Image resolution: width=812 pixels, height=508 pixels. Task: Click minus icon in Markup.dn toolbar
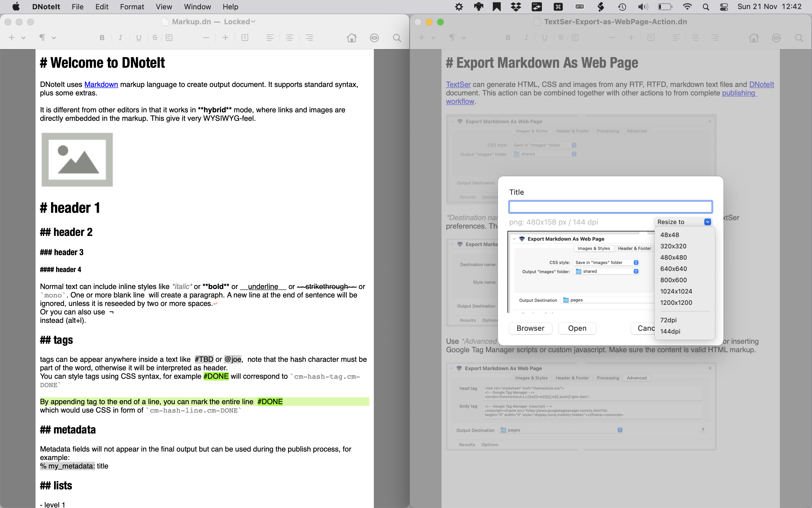click(x=206, y=38)
